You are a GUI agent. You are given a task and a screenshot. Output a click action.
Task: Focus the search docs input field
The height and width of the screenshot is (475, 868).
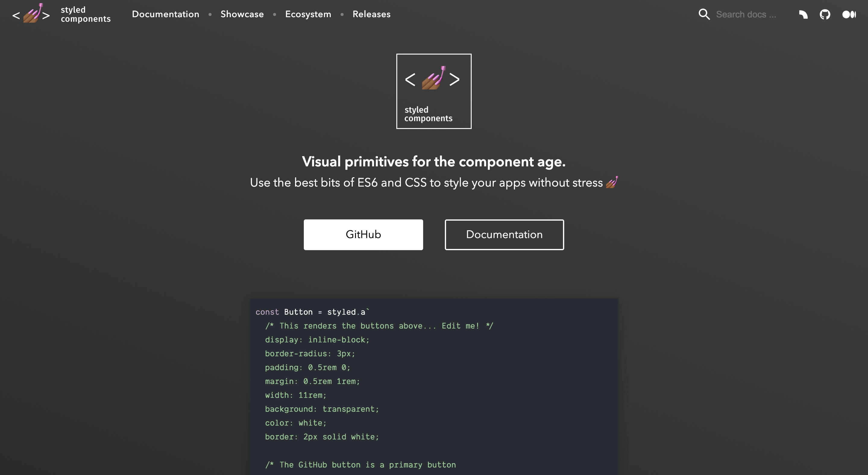click(749, 14)
